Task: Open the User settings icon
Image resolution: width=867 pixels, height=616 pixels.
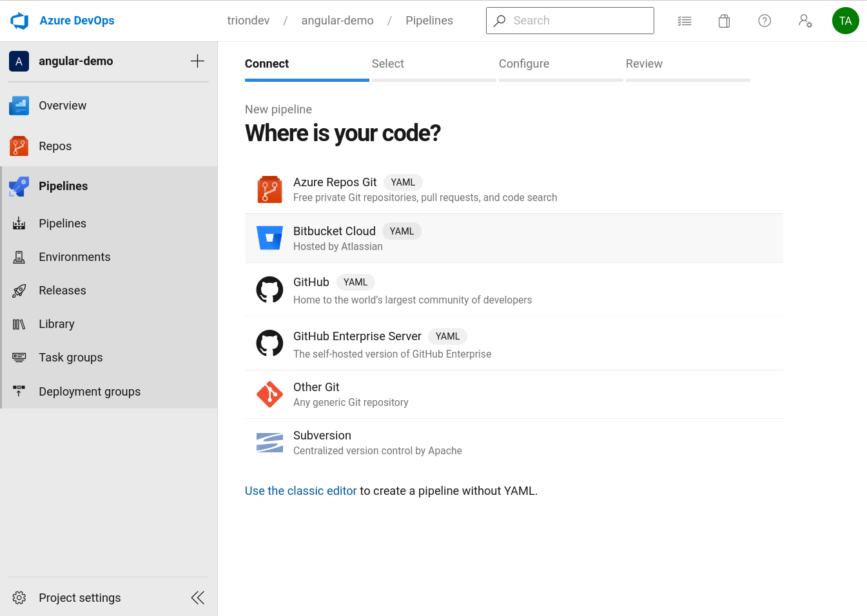Action: (x=805, y=21)
